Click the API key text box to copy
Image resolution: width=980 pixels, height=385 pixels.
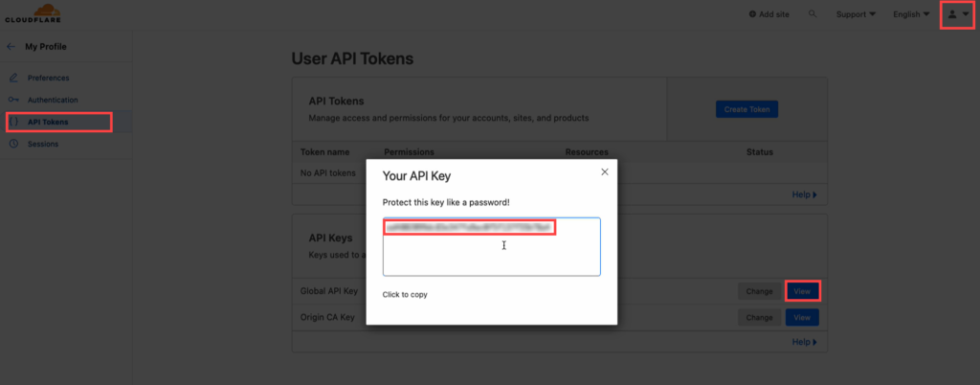coord(491,246)
